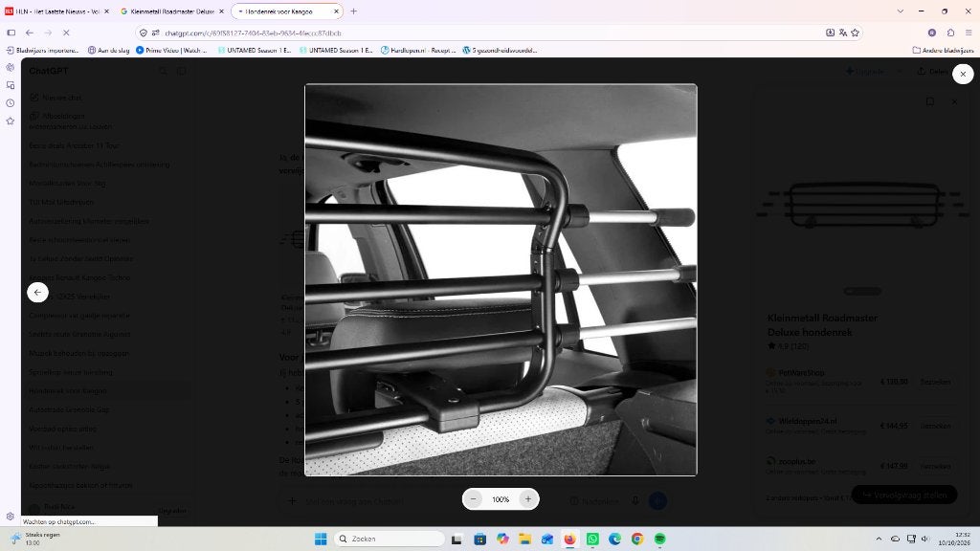Close the Hondenrek voor Kangoo tab
The height and width of the screenshot is (551, 980).
(x=336, y=11)
